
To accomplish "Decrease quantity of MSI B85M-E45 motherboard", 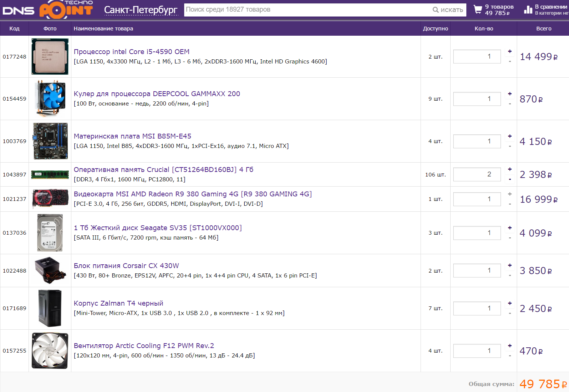I will pyautogui.click(x=510, y=146).
